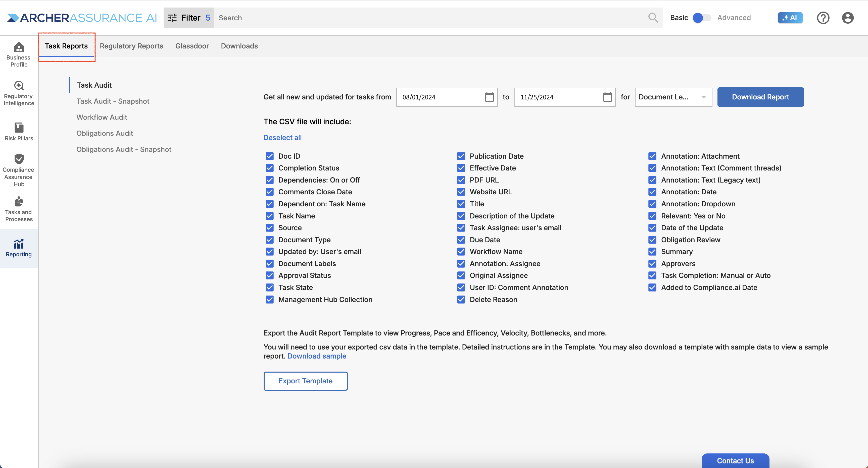Uncheck Obligation Review checkbox
The width and height of the screenshot is (868, 468).
[x=652, y=240]
